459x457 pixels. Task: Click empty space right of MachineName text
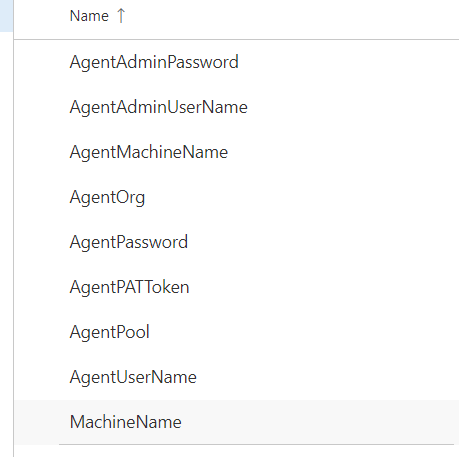click(320, 422)
